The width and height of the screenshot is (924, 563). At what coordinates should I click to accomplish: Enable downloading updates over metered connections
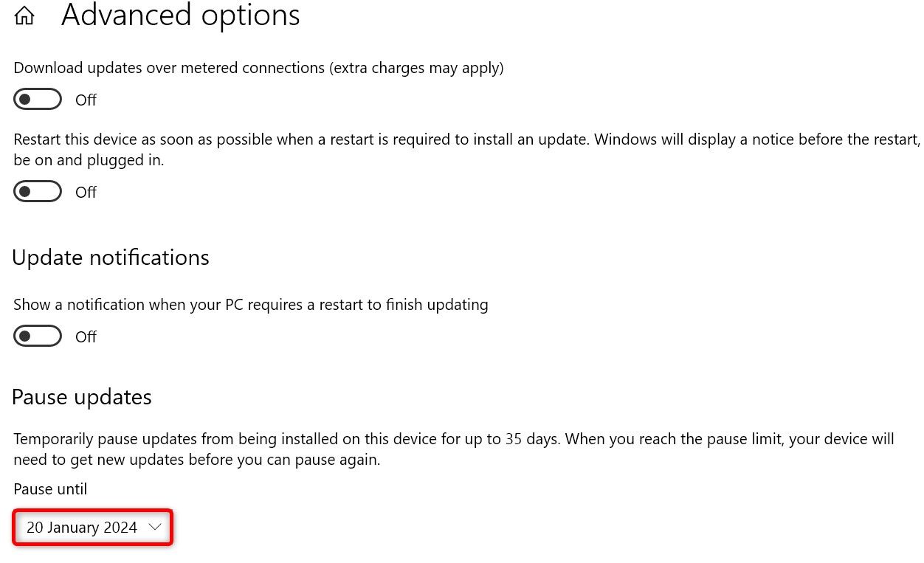(38, 99)
